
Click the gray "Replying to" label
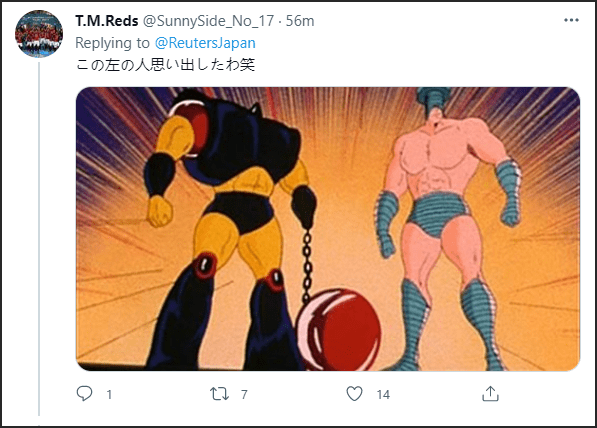click(112, 43)
